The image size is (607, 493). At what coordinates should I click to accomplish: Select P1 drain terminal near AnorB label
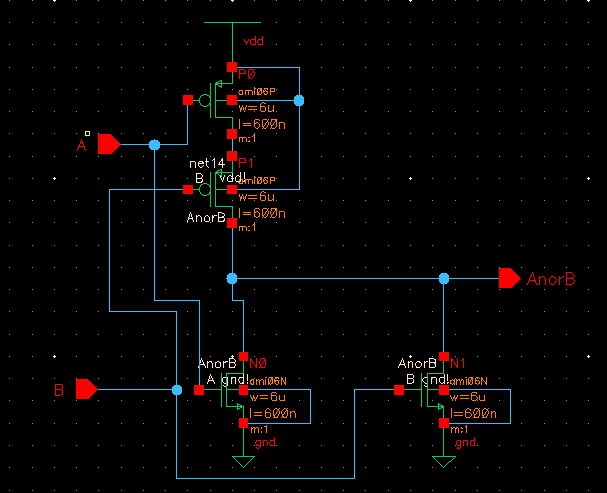(232, 223)
